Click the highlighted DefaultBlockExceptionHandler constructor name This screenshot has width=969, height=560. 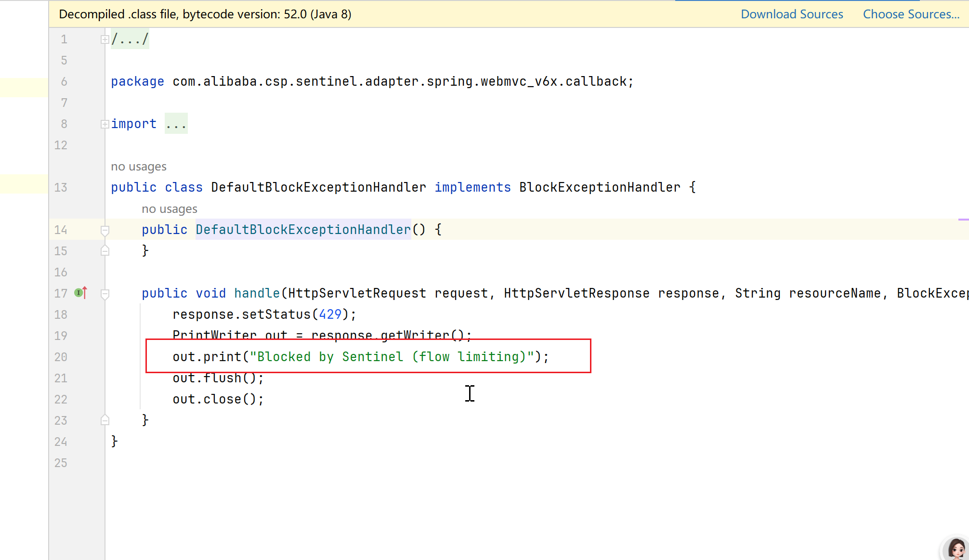303,230
